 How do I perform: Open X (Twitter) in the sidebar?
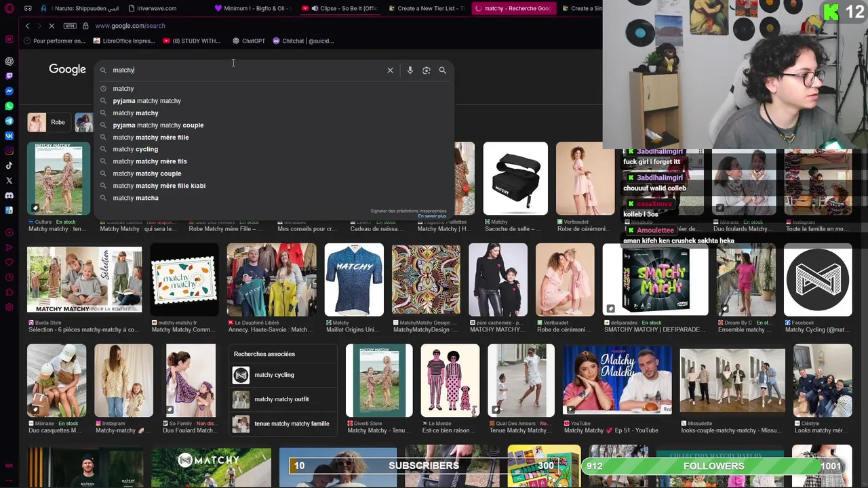pos(9,180)
